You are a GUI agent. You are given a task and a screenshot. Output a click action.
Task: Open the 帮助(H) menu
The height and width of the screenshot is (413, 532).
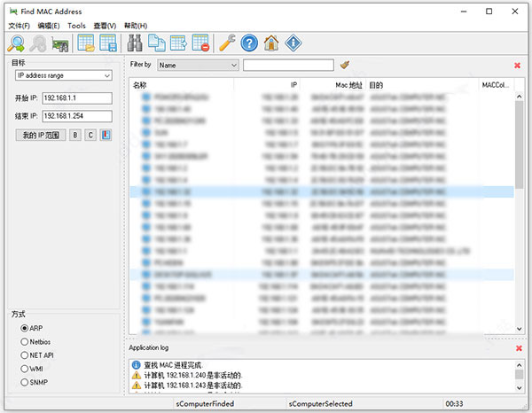click(x=136, y=26)
